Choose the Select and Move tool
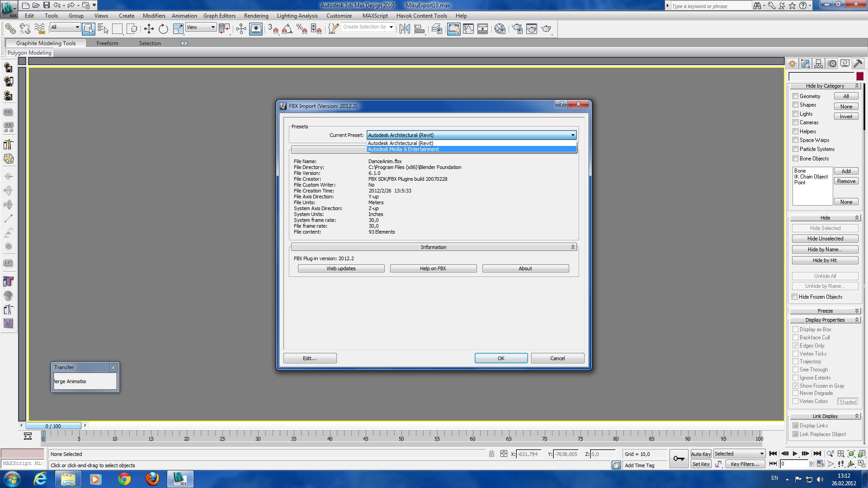This screenshot has height=488, width=868. 149,29
